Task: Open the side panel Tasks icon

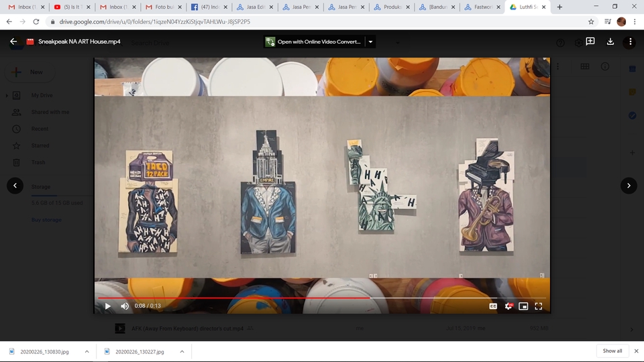Action: [633, 116]
